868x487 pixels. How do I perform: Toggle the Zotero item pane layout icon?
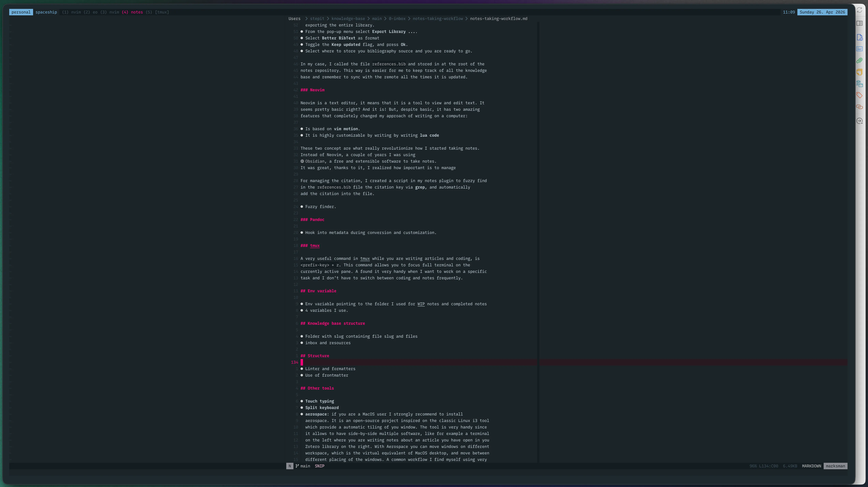860,23
